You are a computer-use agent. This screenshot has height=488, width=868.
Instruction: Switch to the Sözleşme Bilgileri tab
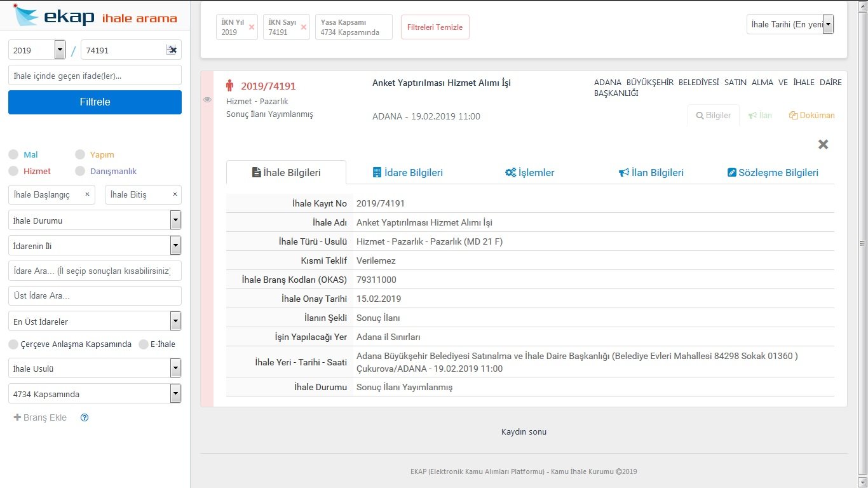point(773,172)
